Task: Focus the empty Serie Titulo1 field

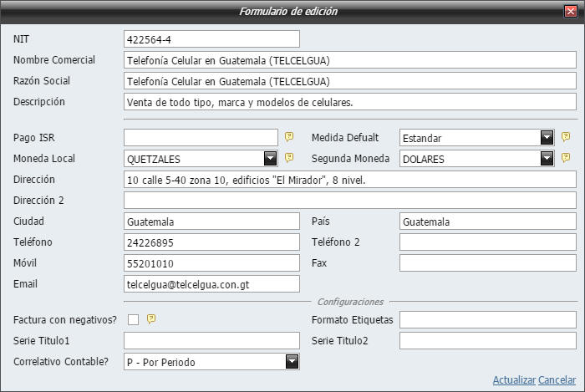Action: 211,340
